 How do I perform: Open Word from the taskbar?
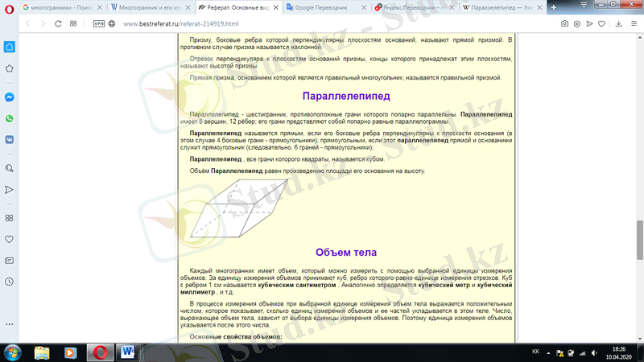point(128,352)
